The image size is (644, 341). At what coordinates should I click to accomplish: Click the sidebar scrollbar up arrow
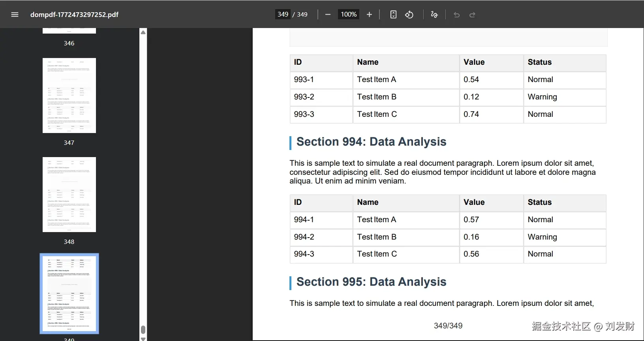[143, 32]
